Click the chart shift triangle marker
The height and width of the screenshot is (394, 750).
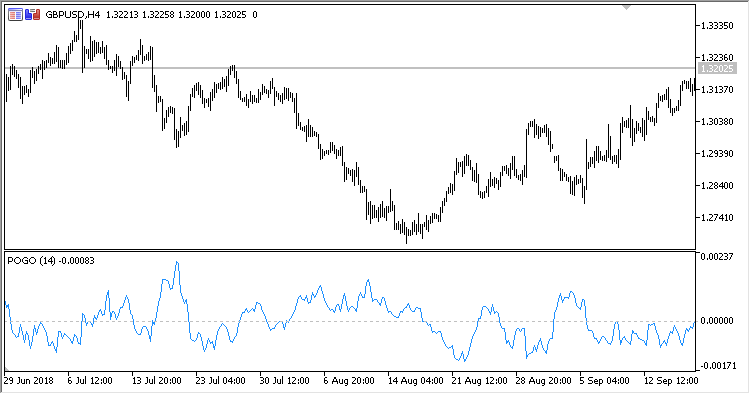[x=627, y=7]
